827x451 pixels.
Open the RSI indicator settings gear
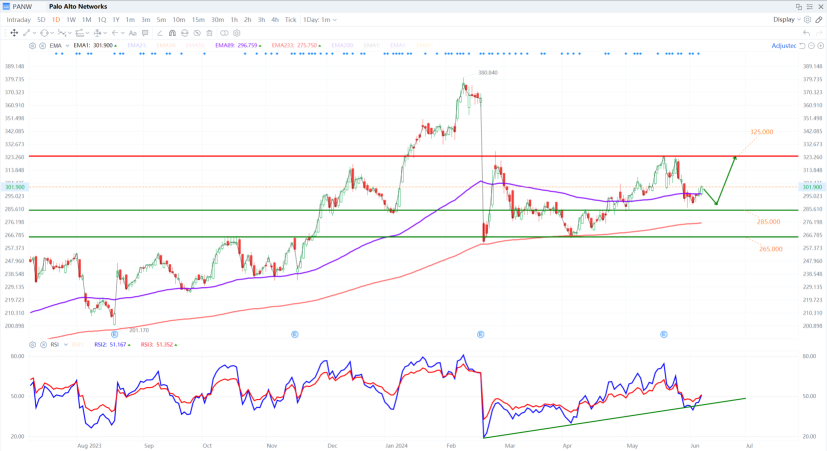point(32,344)
